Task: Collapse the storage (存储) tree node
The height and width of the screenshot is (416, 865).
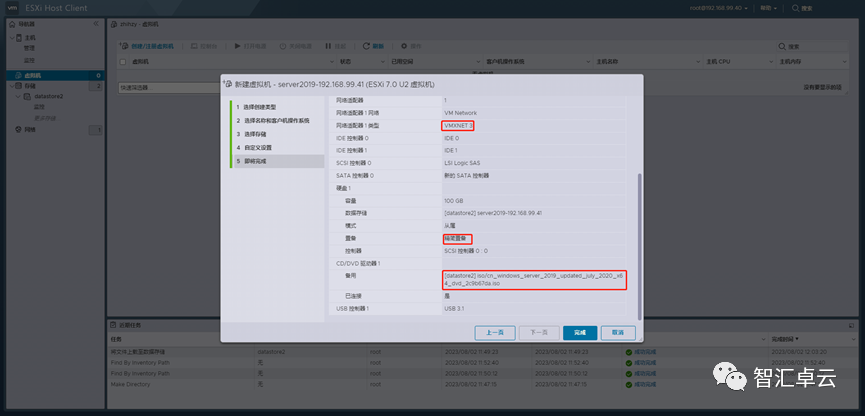Action: 11,86
